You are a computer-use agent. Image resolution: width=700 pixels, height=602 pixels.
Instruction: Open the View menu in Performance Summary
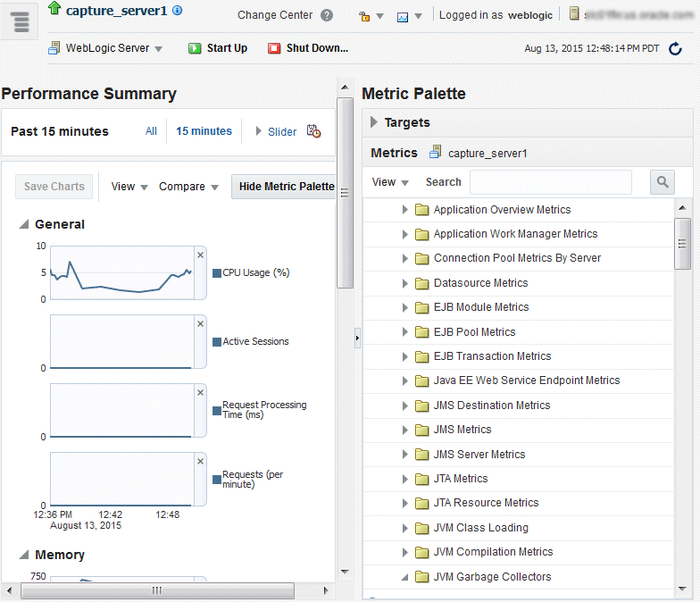pos(129,187)
